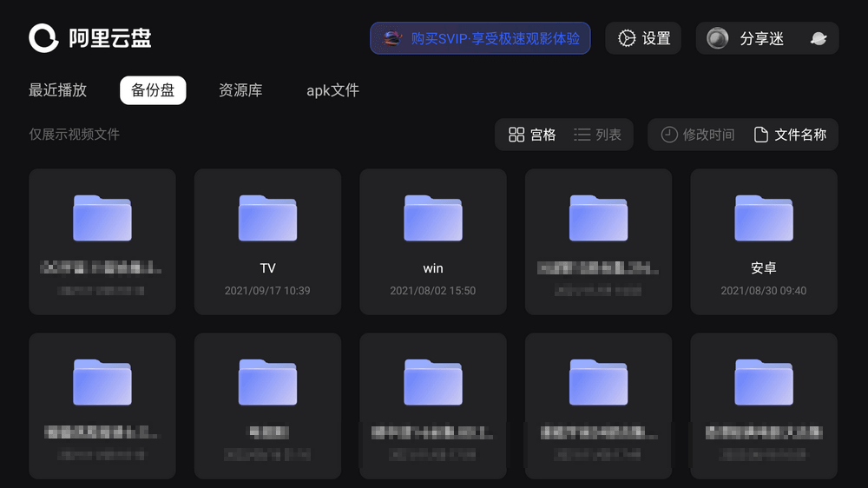Open the TV folder icon
The height and width of the screenshot is (488, 868).
pos(267,218)
